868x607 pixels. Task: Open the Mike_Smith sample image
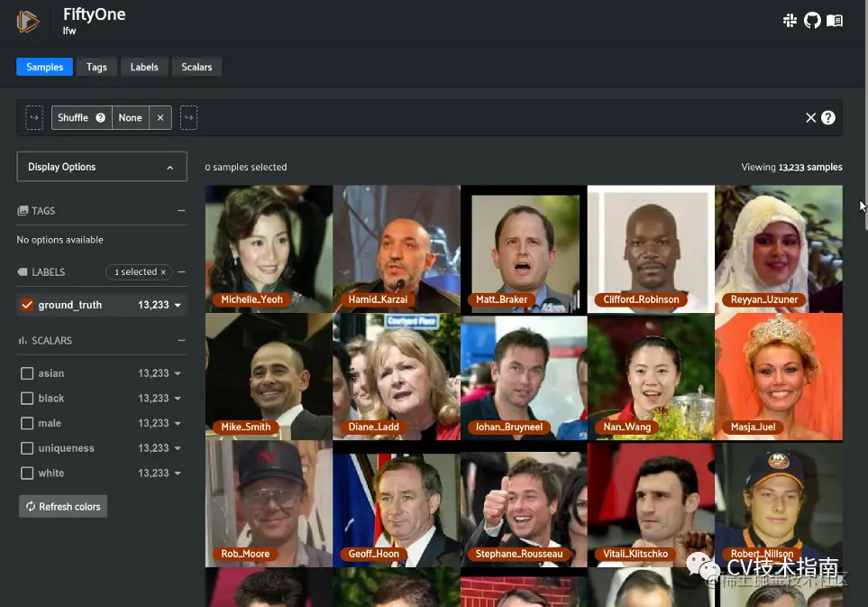[x=269, y=377]
